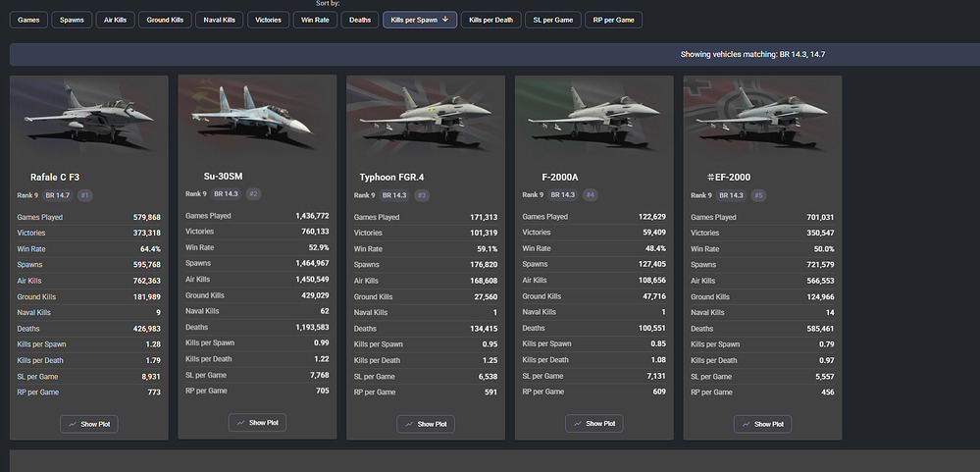Sort vehicles by Air Kills
Screen dimensions: 980x472
point(115,20)
